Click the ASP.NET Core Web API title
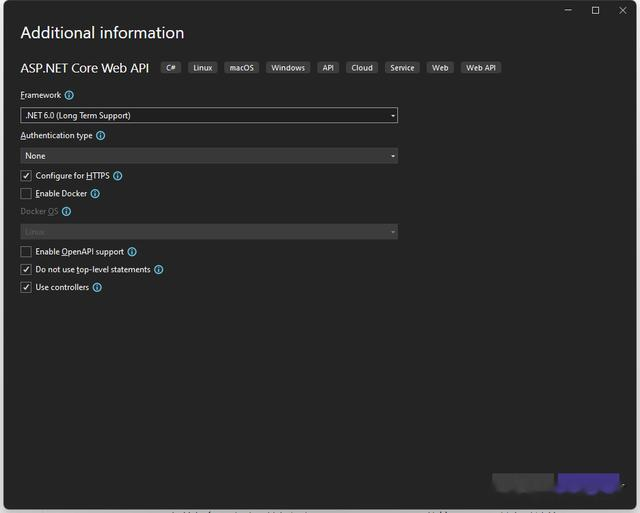Image resolution: width=640 pixels, height=513 pixels. tap(85, 68)
